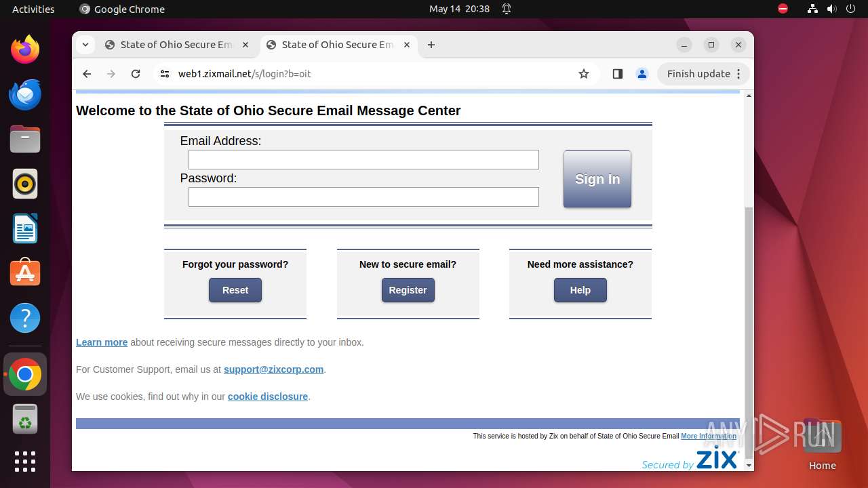Launch LibreOffice Writer from dock

tap(25, 228)
